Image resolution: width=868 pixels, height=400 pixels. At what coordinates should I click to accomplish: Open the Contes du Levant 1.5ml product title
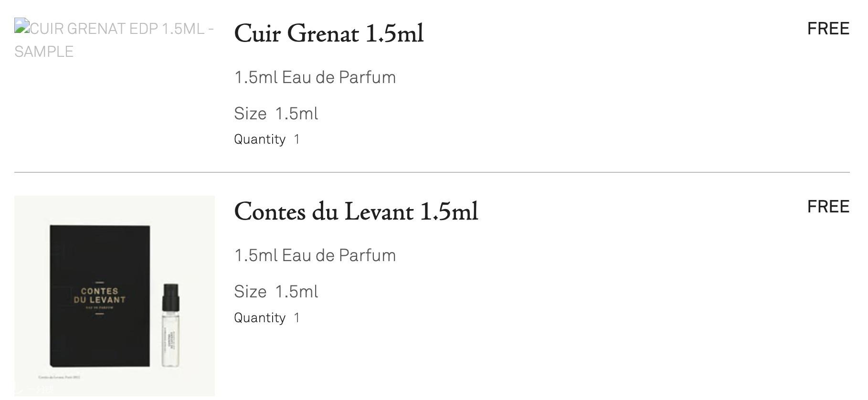click(x=356, y=211)
